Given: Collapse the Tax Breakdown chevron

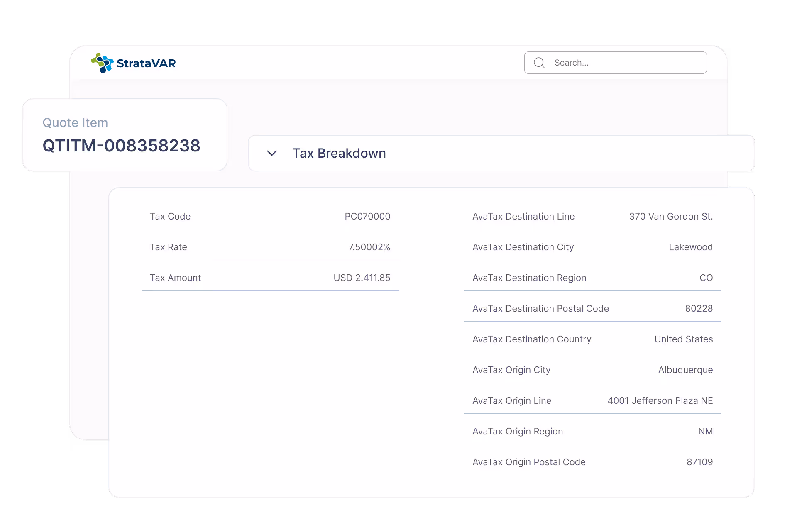Looking at the screenshot, I should tap(272, 153).
